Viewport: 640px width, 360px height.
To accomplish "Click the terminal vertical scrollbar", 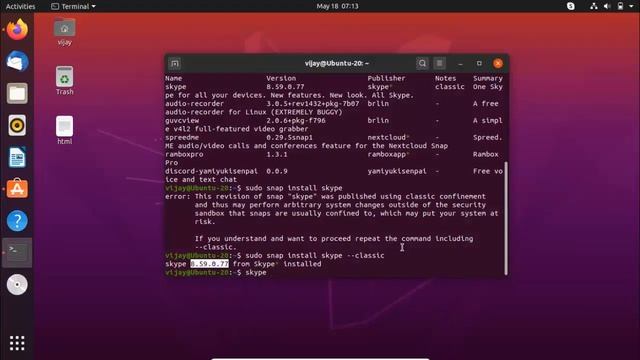I will pos(506,218).
